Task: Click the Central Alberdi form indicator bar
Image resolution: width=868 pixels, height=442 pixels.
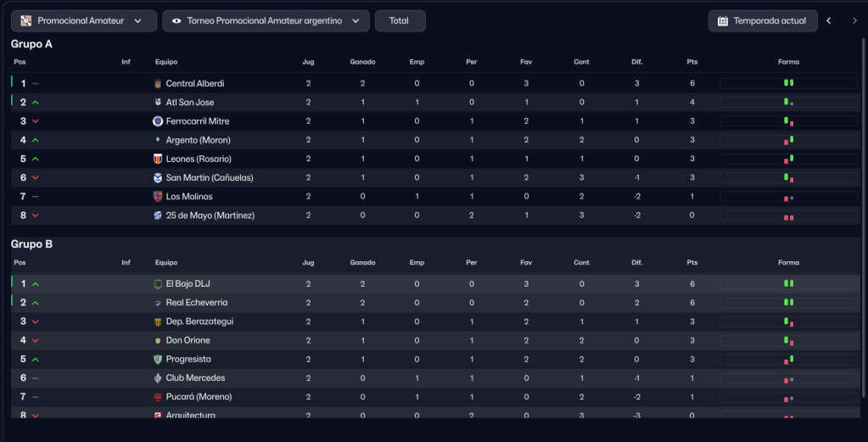Action: point(788,84)
